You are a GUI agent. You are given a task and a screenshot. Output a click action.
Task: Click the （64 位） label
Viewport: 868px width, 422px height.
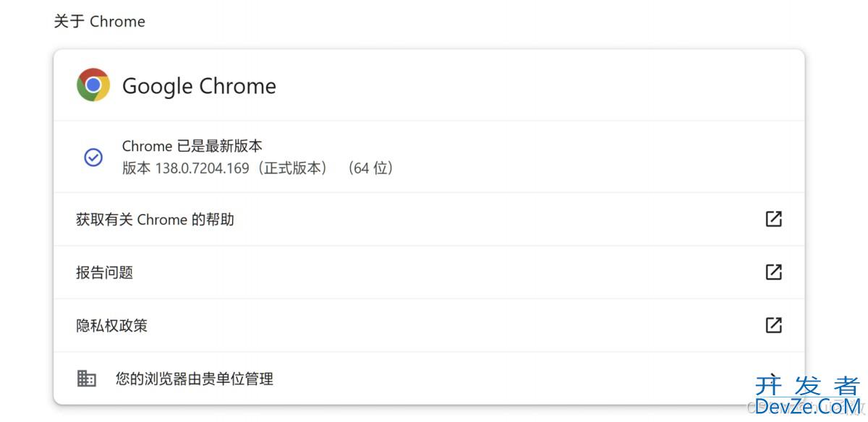[x=370, y=168]
